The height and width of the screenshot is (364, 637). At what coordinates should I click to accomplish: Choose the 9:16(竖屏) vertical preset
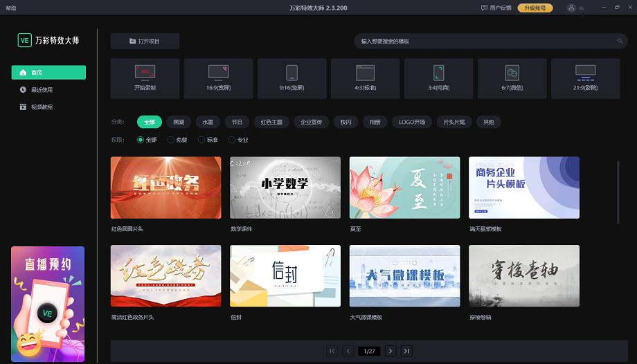pos(291,78)
